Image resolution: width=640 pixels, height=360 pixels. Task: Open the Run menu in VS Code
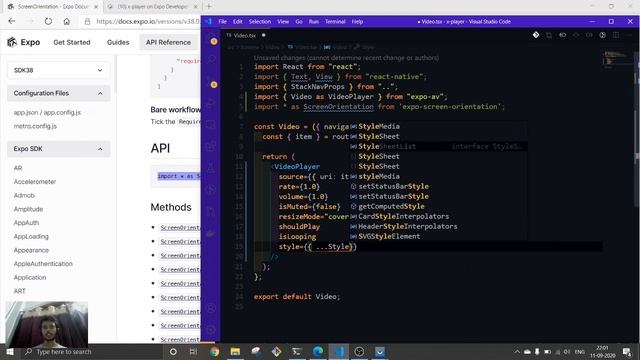(313, 22)
